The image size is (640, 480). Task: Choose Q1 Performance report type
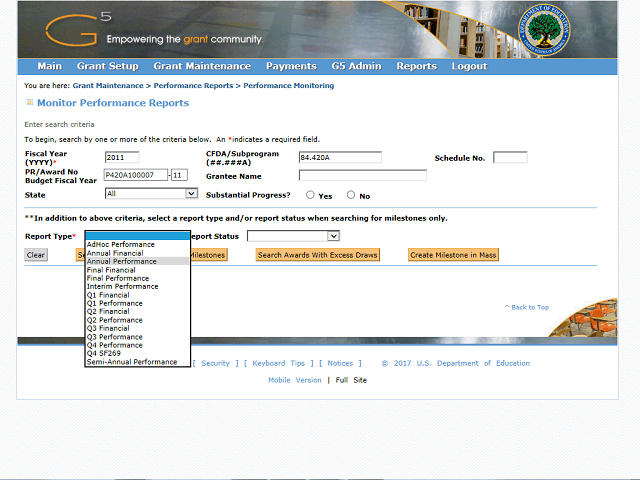pyautogui.click(x=138, y=303)
